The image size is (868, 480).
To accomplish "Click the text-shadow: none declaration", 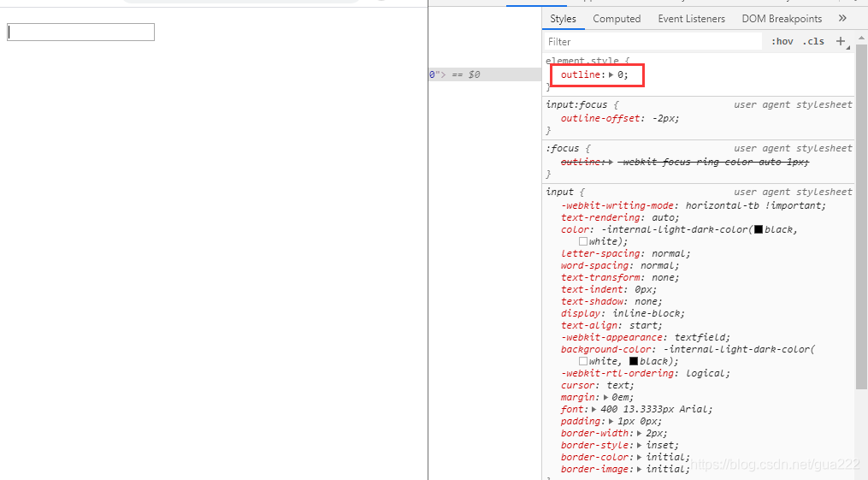I will tap(611, 302).
